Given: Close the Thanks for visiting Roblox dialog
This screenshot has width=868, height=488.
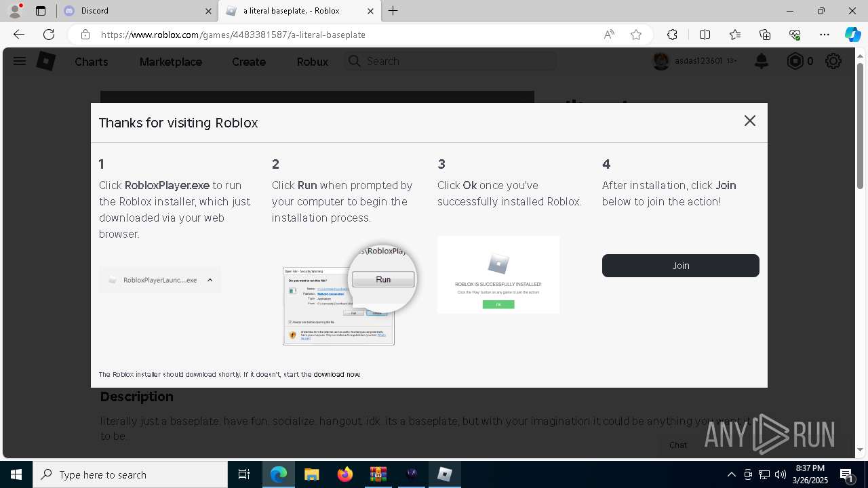Looking at the screenshot, I should (x=749, y=121).
